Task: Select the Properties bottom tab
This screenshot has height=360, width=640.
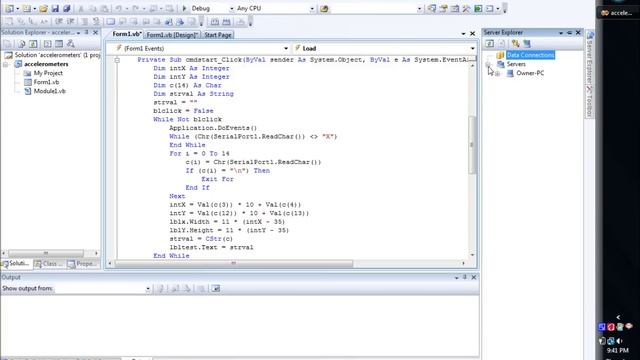Action: pyautogui.click(x=83, y=264)
